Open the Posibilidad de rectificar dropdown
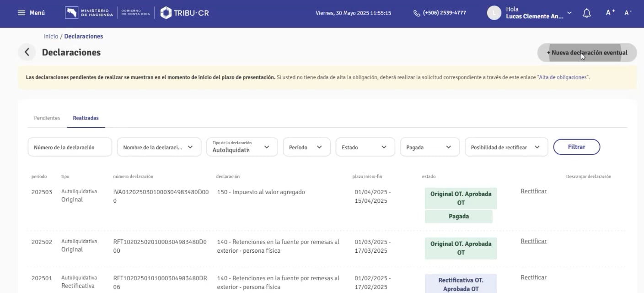 click(x=506, y=146)
